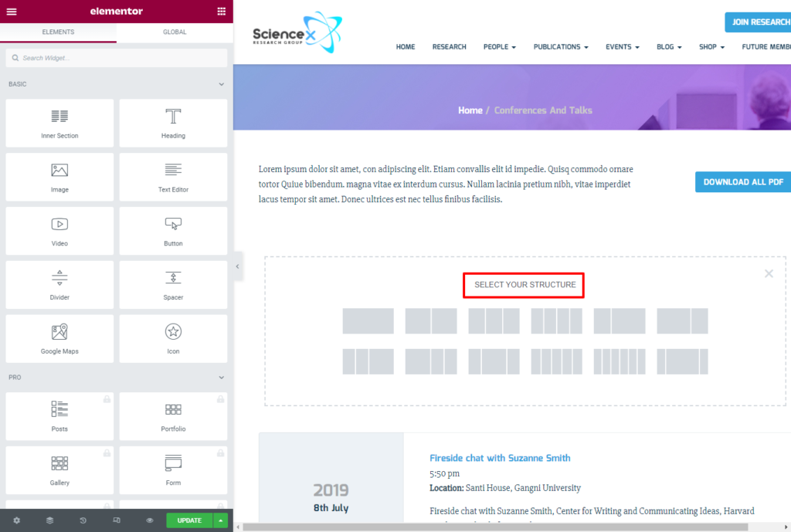Collapse the Basic widgets section
Screen dimensions: 791x532
click(x=221, y=84)
